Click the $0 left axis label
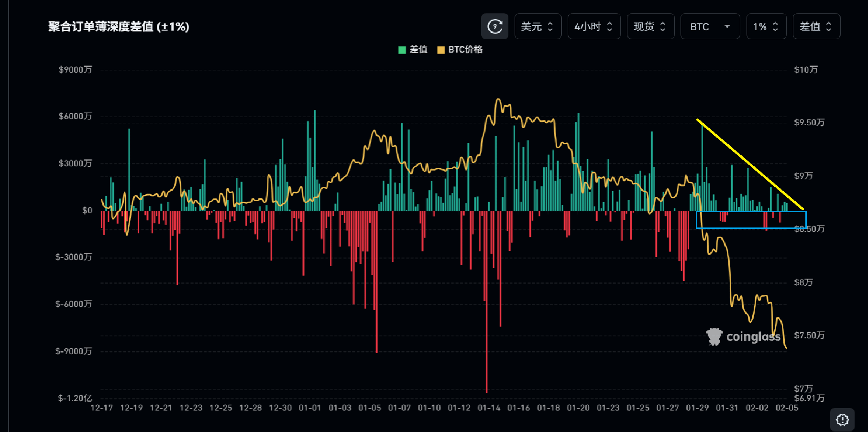 pos(87,210)
